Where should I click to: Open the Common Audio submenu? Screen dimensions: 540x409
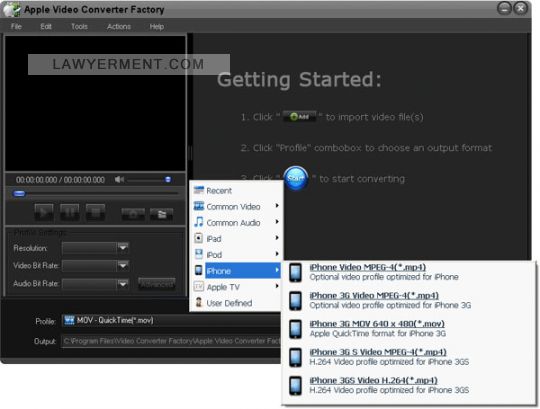236,223
